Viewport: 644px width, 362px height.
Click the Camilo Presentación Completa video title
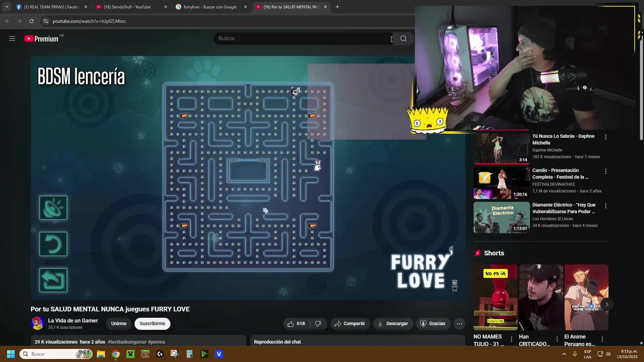(560, 173)
